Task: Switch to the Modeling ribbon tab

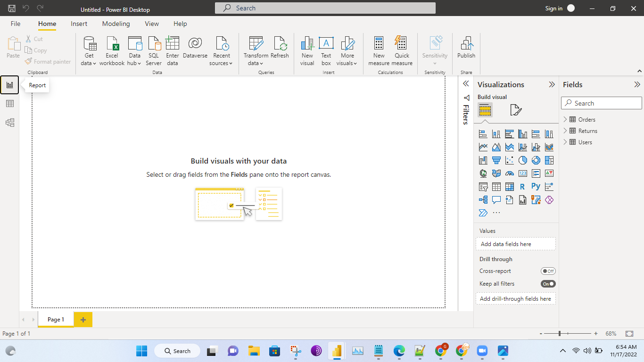Action: pos(116,24)
